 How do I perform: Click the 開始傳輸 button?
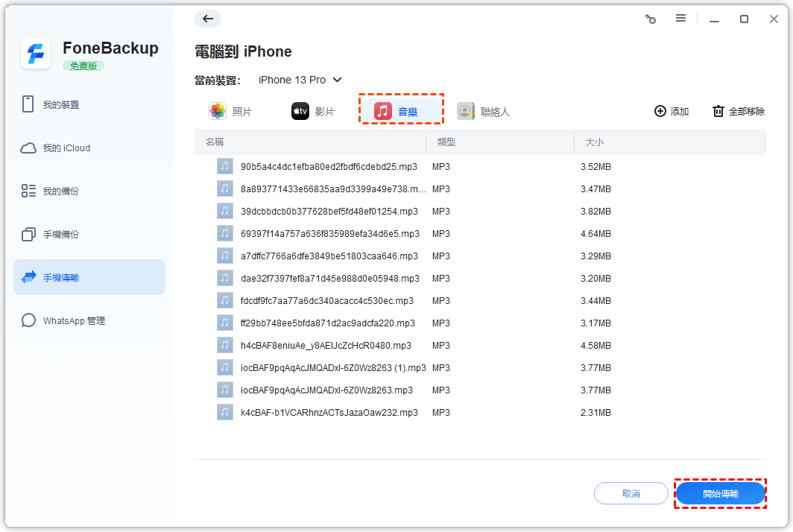(720, 493)
